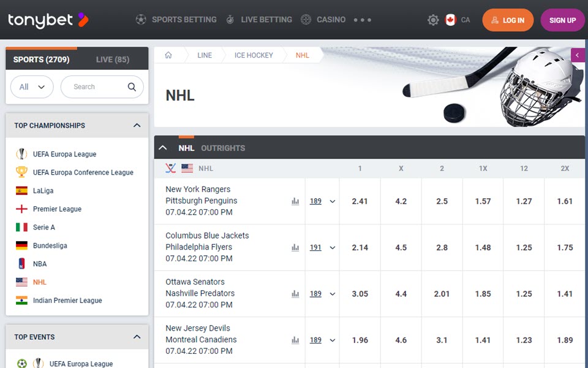Screen dimensions: 588x368
Task: Click the Italy flag beside Serie A
Action: pos(22,227)
